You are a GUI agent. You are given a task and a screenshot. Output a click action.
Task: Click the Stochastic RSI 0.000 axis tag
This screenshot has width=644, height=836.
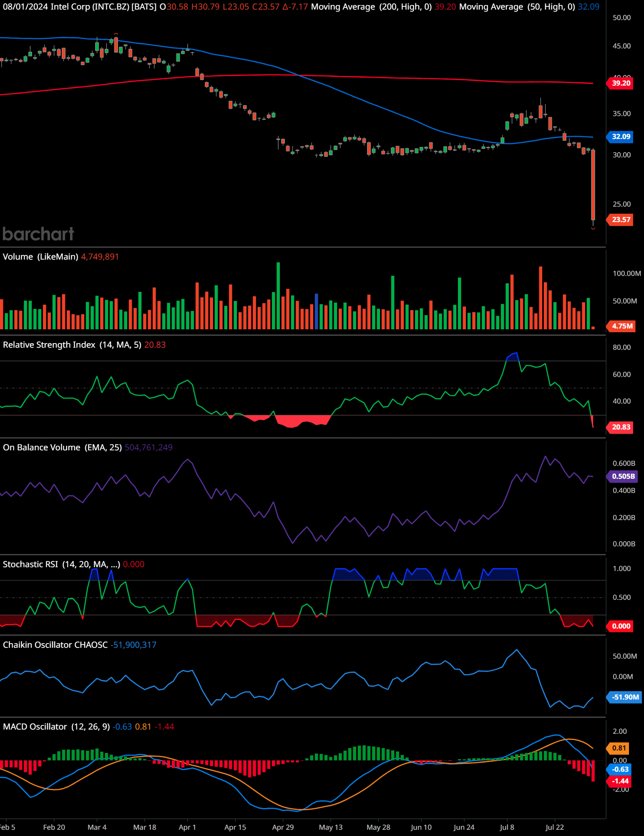(621, 626)
